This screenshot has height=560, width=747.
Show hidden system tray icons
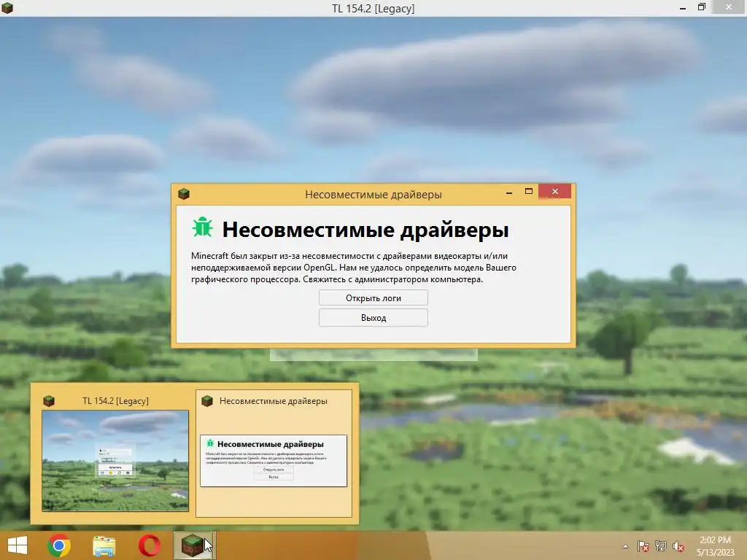(x=625, y=546)
